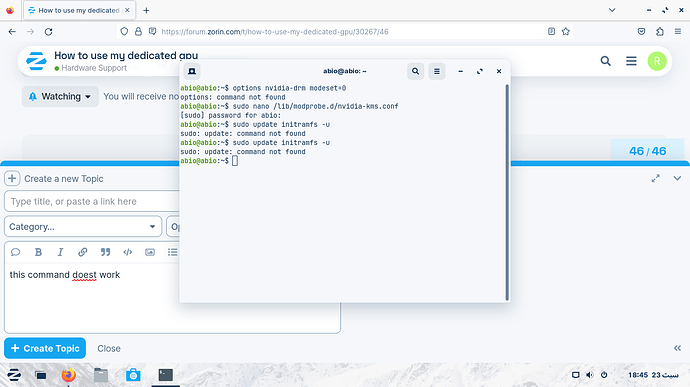Open the Zorin start menu
This screenshot has height=387, width=690.
click(14, 375)
